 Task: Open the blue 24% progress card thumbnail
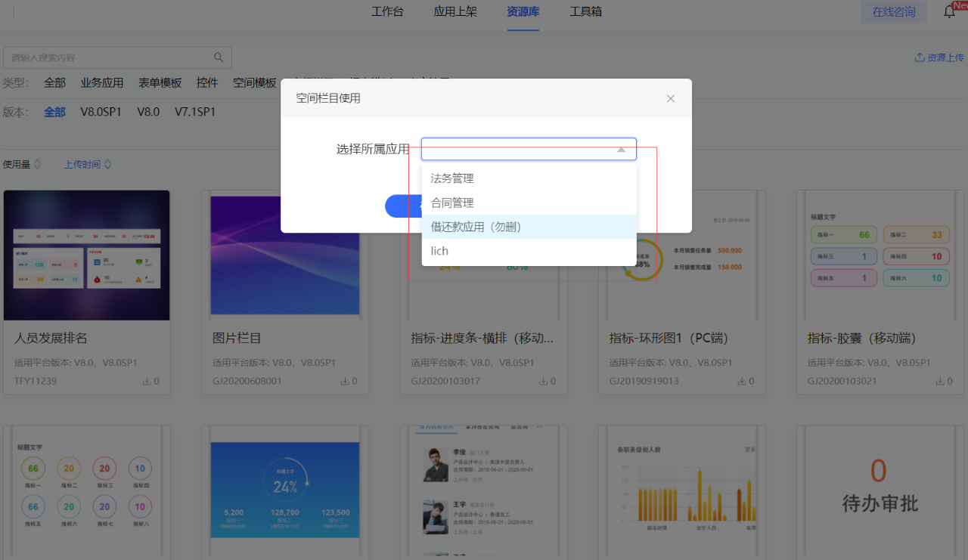285,492
